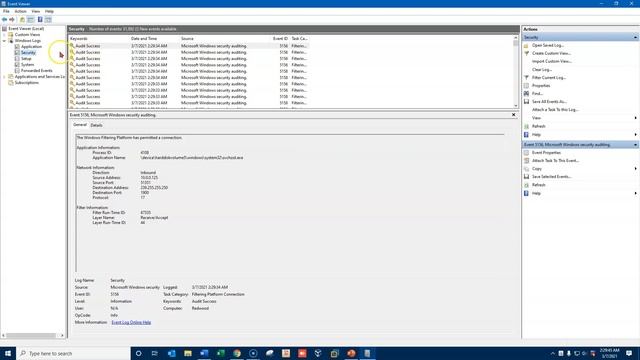Close the event preview pane
Screen dimensions: 640x360
coord(513,115)
